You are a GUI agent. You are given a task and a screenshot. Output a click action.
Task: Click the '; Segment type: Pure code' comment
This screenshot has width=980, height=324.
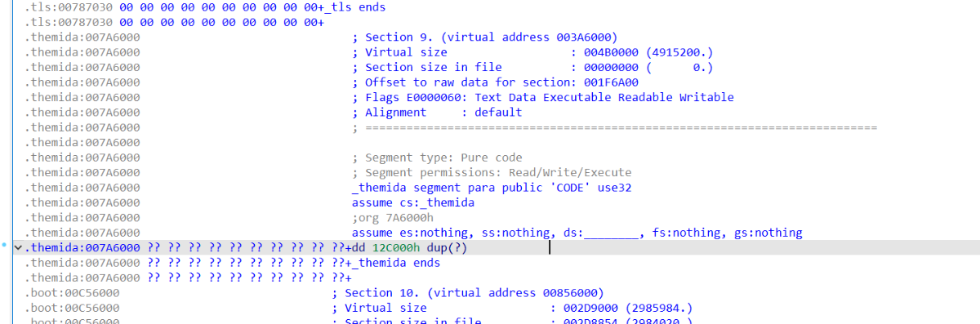click(x=437, y=158)
